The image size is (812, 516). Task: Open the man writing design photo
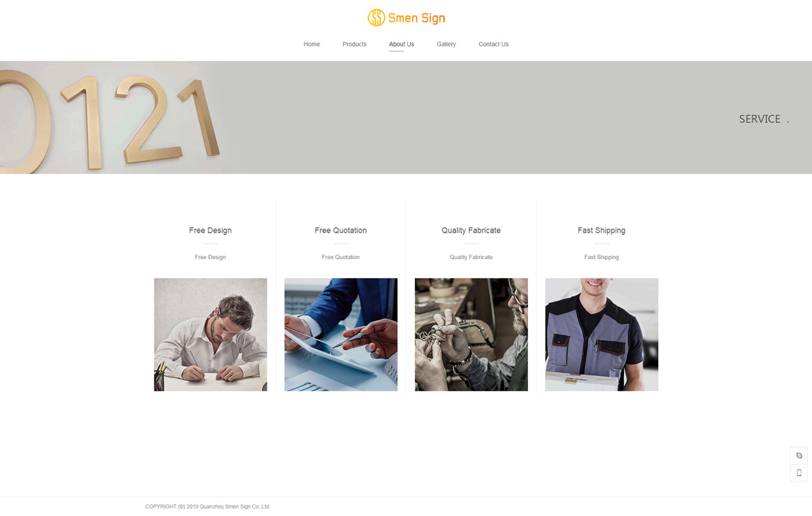(210, 335)
